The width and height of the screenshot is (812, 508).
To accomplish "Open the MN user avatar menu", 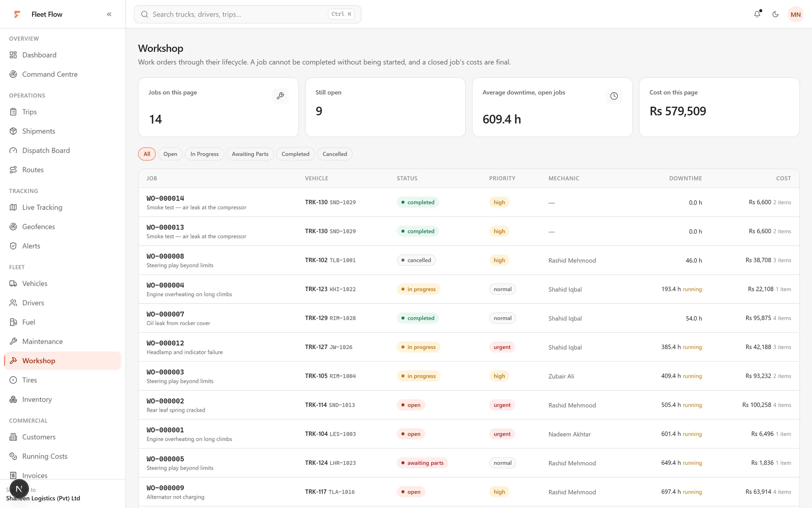I will 796,14.
